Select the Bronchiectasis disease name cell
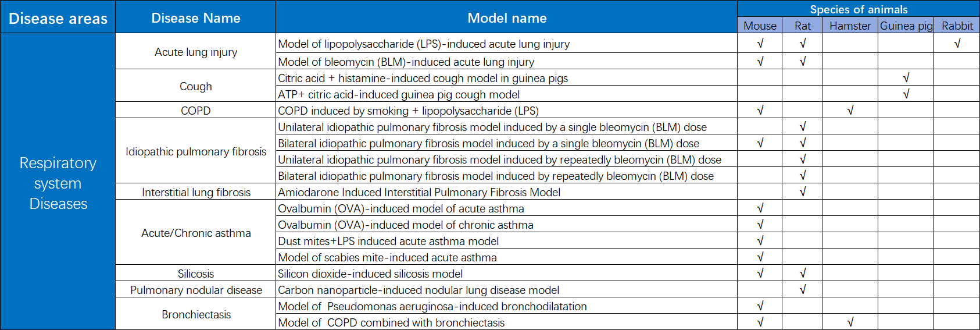This screenshot has height=330, width=980. point(196,314)
